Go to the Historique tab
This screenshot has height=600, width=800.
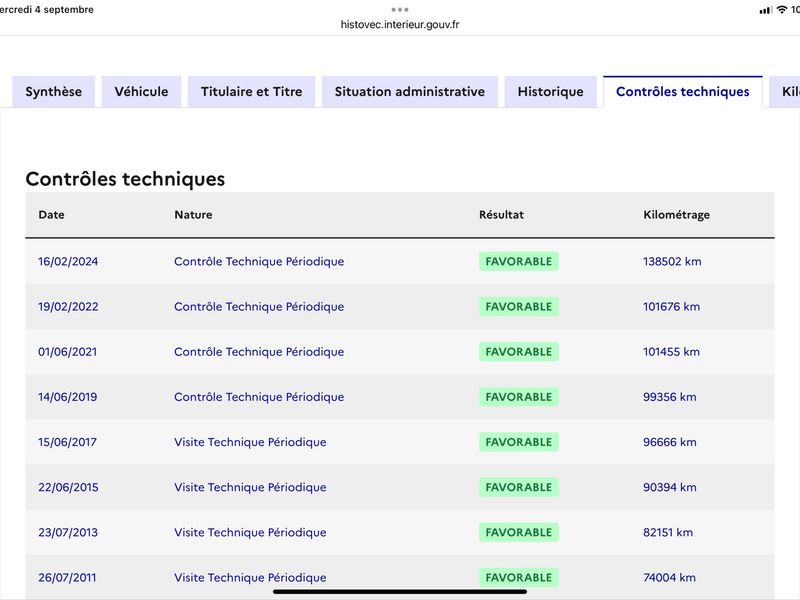point(551,92)
